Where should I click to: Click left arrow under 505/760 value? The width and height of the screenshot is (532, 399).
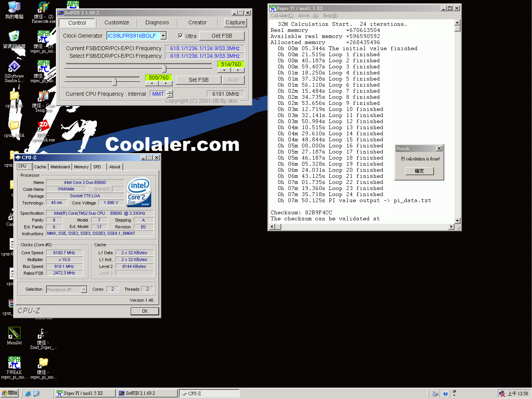tap(152, 83)
